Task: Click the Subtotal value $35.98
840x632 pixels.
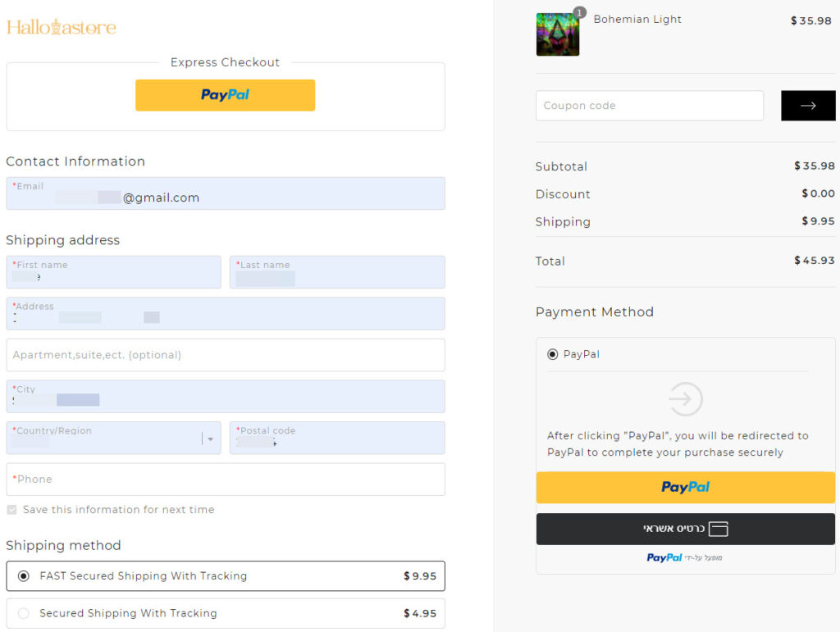Action: (815, 166)
